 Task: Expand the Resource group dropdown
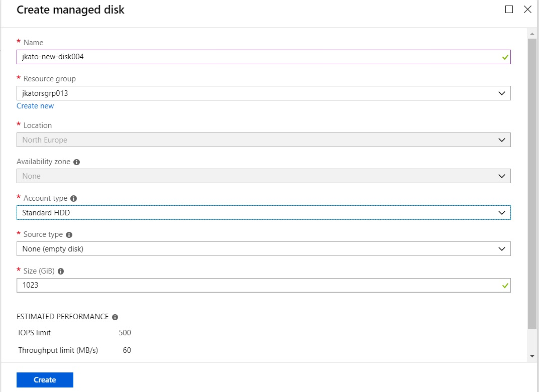click(501, 93)
